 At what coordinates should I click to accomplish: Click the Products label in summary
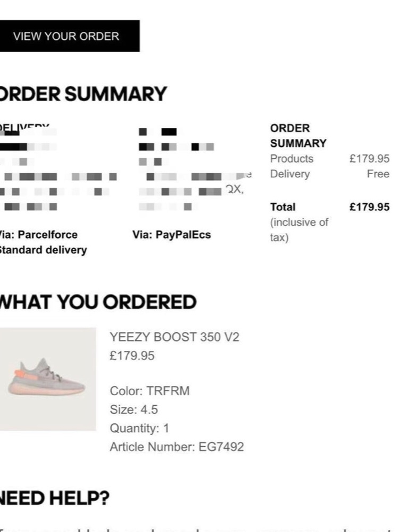tap(292, 159)
